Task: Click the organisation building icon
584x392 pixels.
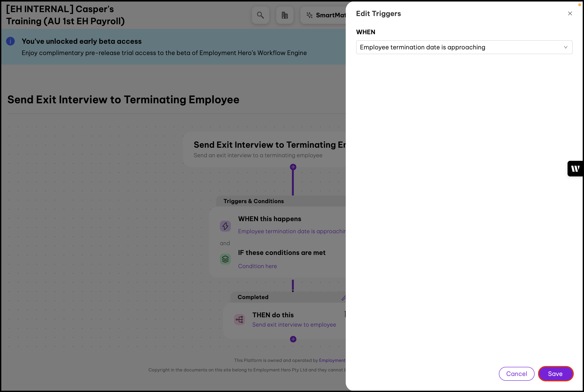Action: [284, 15]
